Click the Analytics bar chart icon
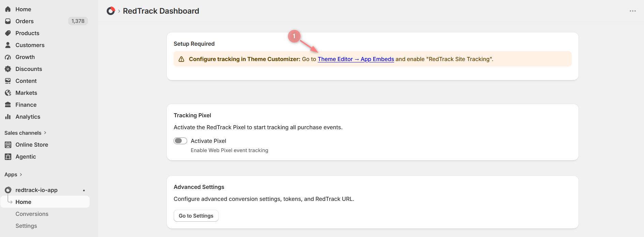The image size is (644, 237). click(8, 117)
